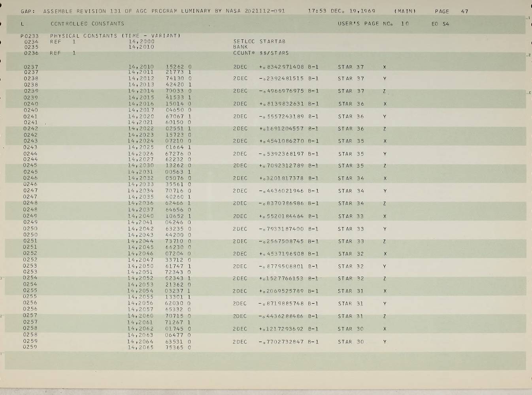Select the value "+.1527766153"

[281, 278]
